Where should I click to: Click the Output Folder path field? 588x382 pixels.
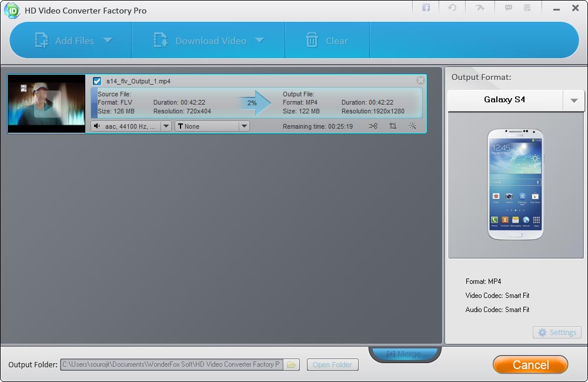[x=172, y=364]
